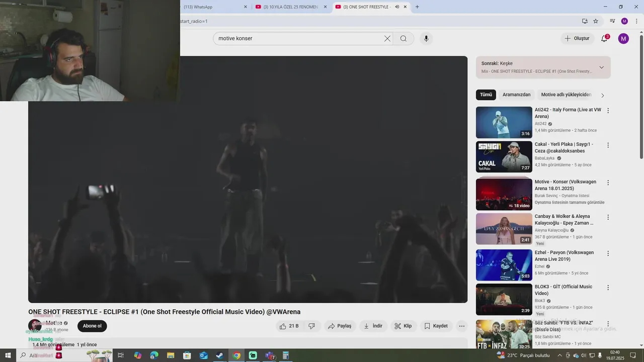Like the video showing 21 B
The height and width of the screenshot is (362, 644).
(x=289, y=326)
